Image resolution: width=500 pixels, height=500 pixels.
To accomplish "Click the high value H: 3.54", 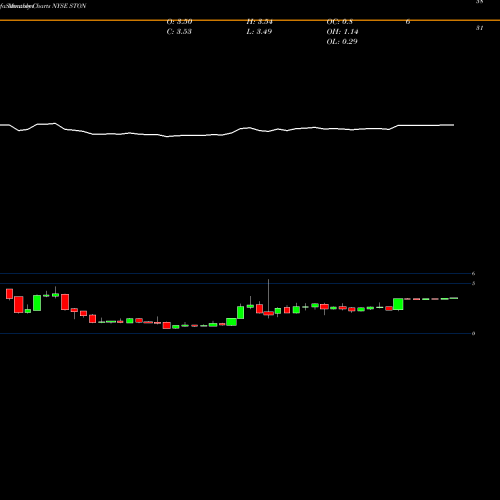I will pos(259,22).
